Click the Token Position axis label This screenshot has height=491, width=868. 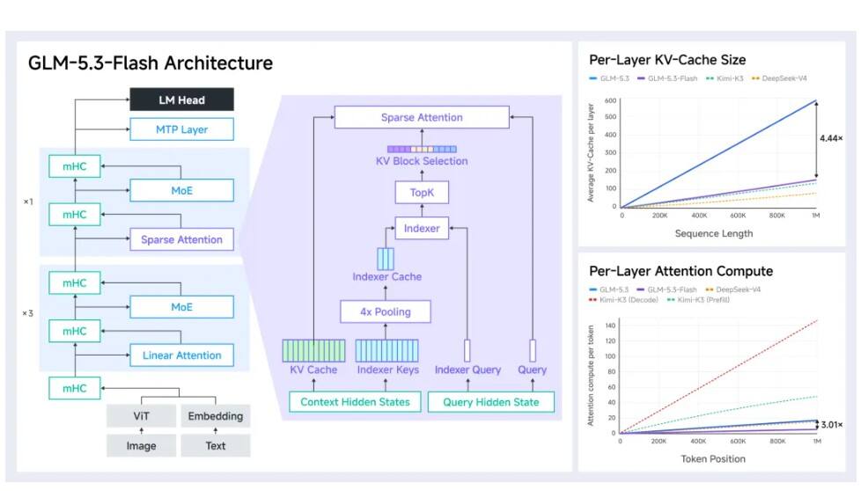(x=713, y=459)
